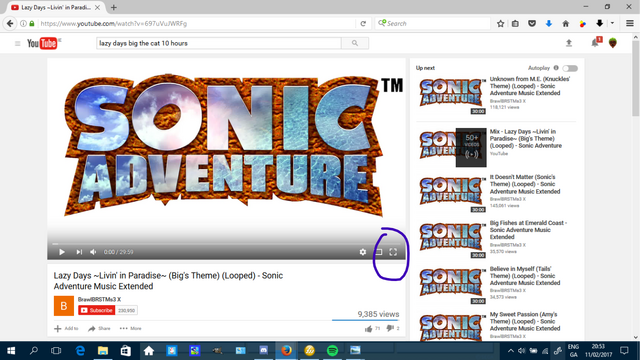Viewport: 640px width, 360px height.
Task: Subscribe to BrawlBRSTMs3 X channel
Action: [97, 310]
